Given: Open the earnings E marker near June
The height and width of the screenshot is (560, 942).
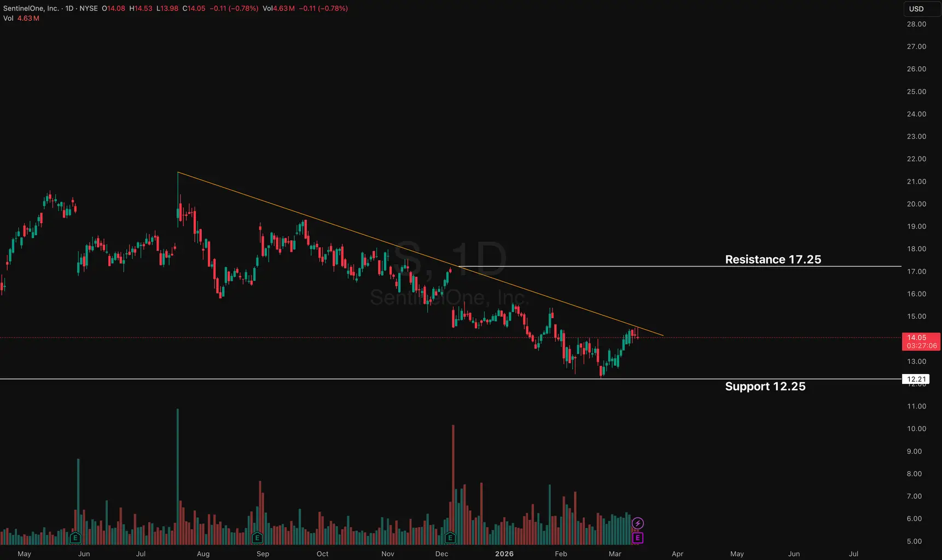Looking at the screenshot, I should [75, 538].
